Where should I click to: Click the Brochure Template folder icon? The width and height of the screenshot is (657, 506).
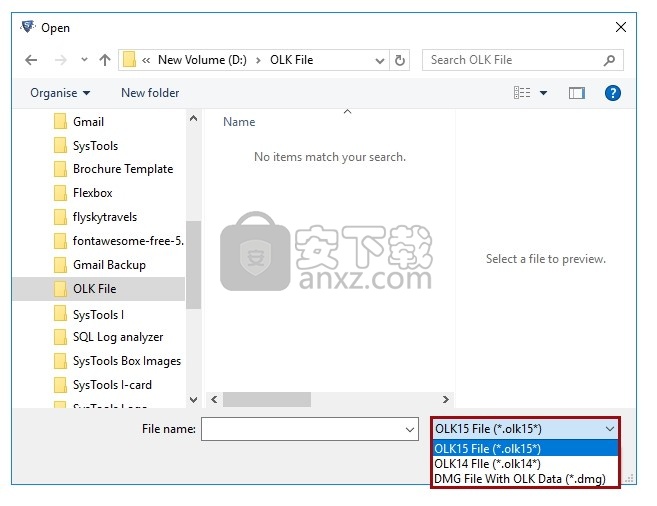(x=60, y=169)
